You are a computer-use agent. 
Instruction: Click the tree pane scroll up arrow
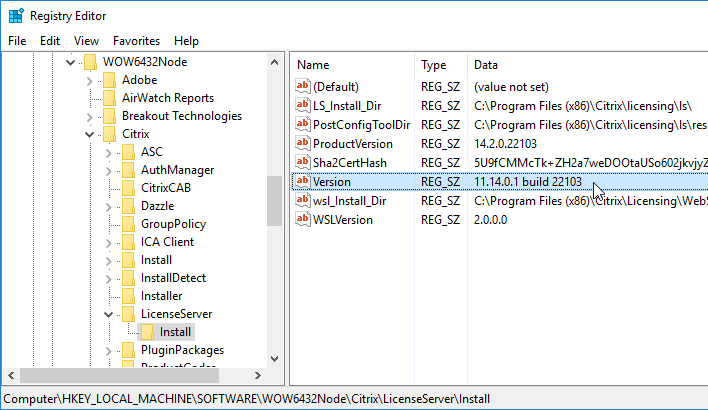click(275, 62)
